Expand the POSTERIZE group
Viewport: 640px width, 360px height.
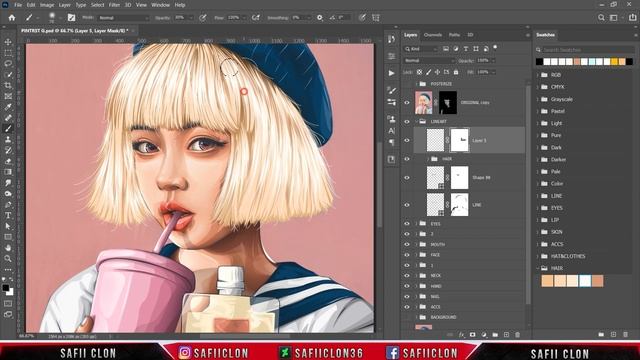[x=416, y=84]
